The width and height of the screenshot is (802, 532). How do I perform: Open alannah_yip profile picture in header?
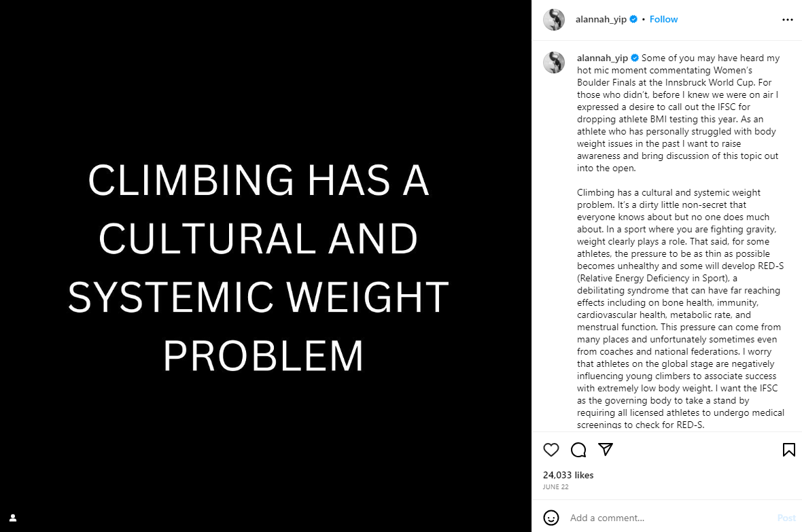pyautogui.click(x=554, y=20)
